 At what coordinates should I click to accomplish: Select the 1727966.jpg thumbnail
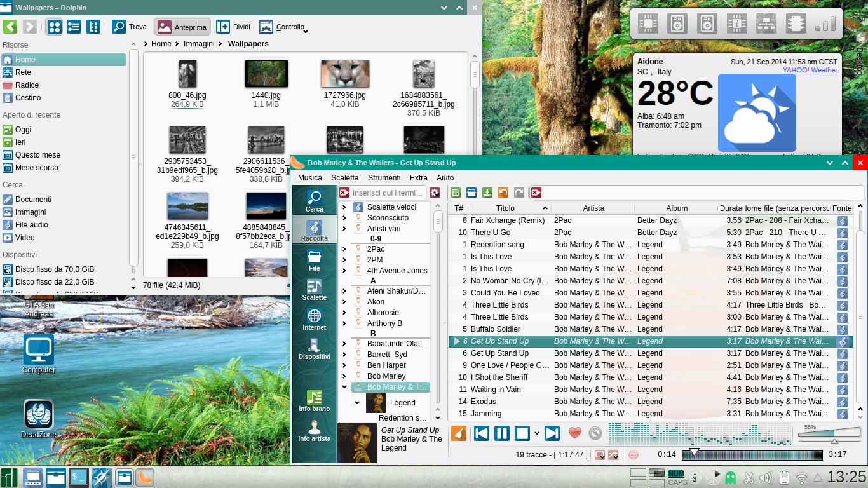pos(345,74)
